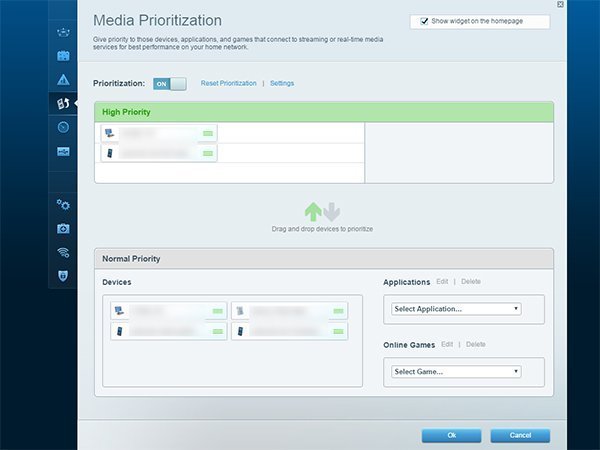Viewport: 600px width, 450px height.
Task: Select the first computer device in High Priority
Action: [159, 133]
